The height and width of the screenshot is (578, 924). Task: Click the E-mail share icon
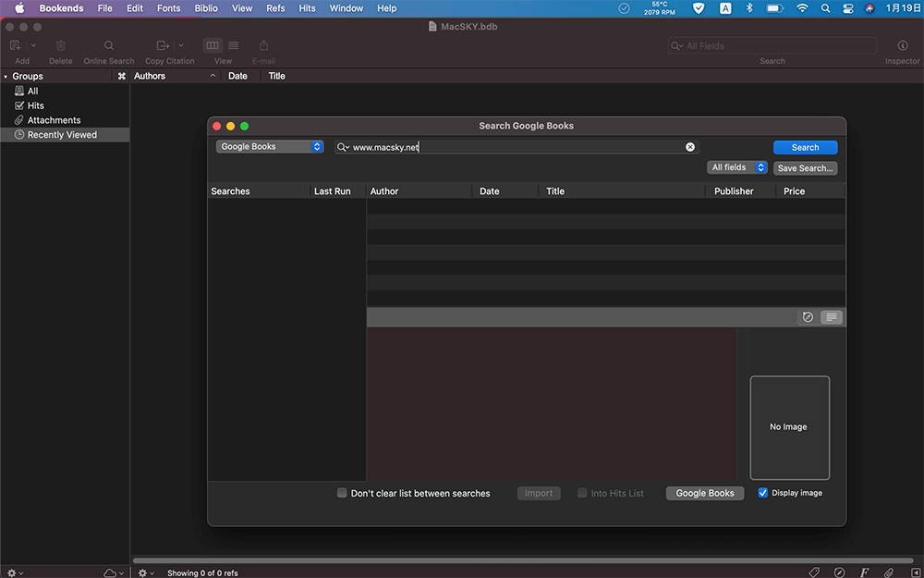(263, 45)
